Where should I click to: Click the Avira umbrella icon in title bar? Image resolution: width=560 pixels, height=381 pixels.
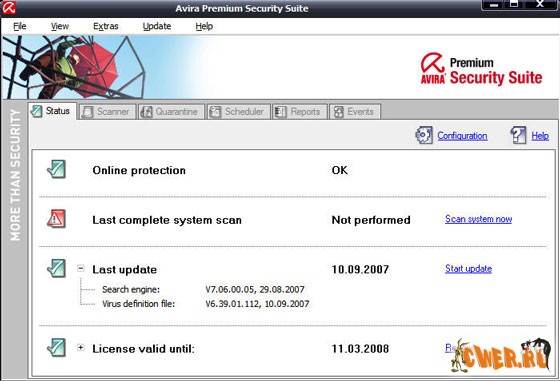[x=9, y=7]
